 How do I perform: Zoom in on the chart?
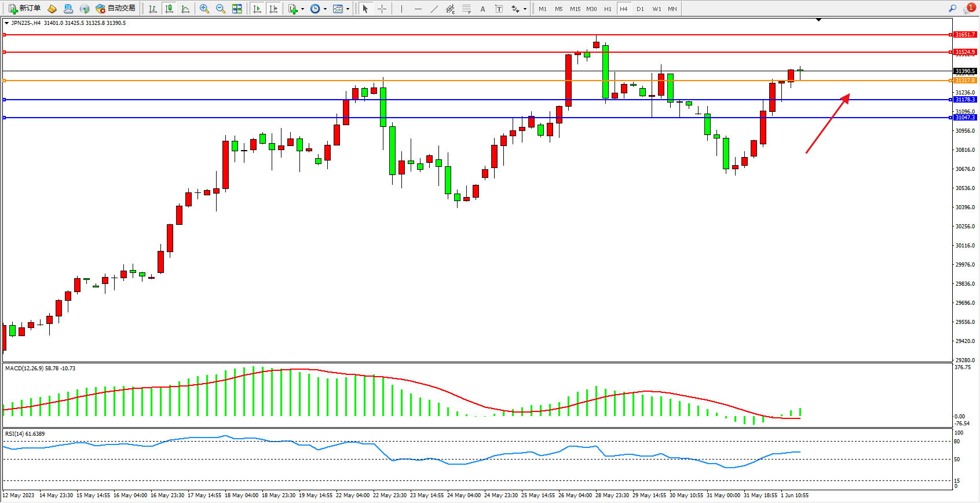click(204, 9)
